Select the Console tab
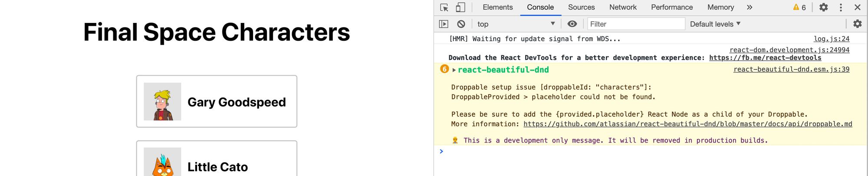Viewport: 868px width, 176px height. pos(540,7)
